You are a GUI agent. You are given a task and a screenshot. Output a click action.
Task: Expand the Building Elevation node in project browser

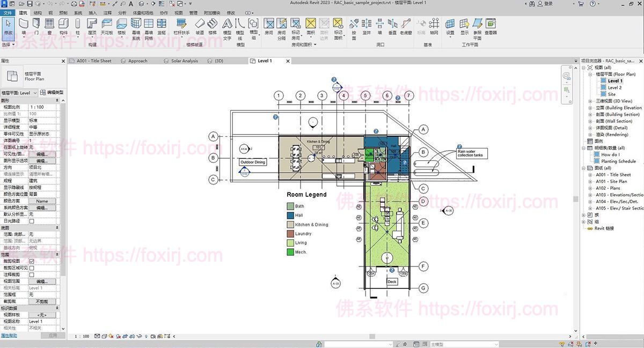589,108
